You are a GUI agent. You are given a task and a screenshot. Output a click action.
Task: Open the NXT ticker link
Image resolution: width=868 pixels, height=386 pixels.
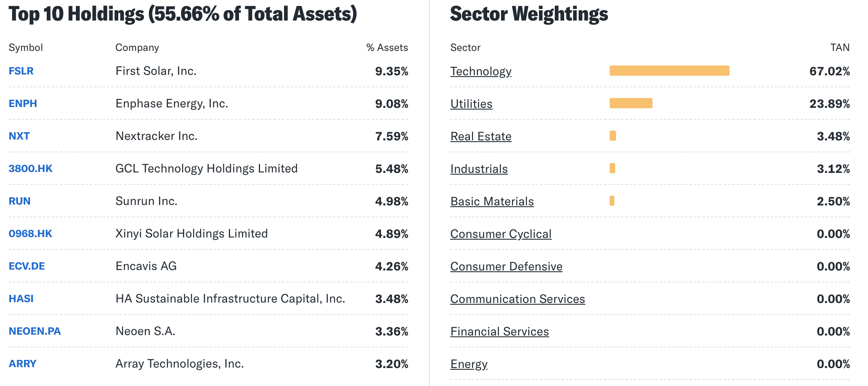click(x=19, y=136)
